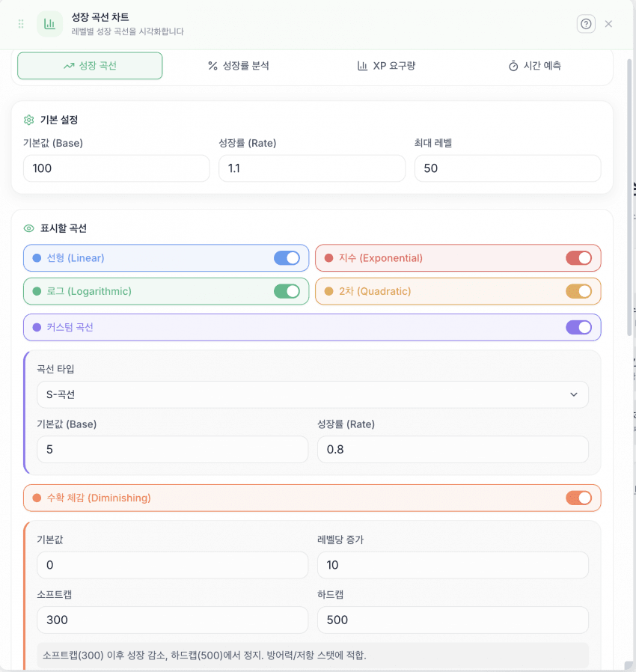Click the bar chart icon in header

(x=50, y=24)
